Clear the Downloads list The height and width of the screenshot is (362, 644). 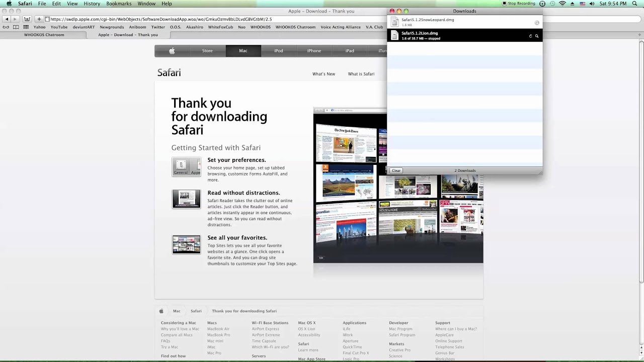pos(396,170)
